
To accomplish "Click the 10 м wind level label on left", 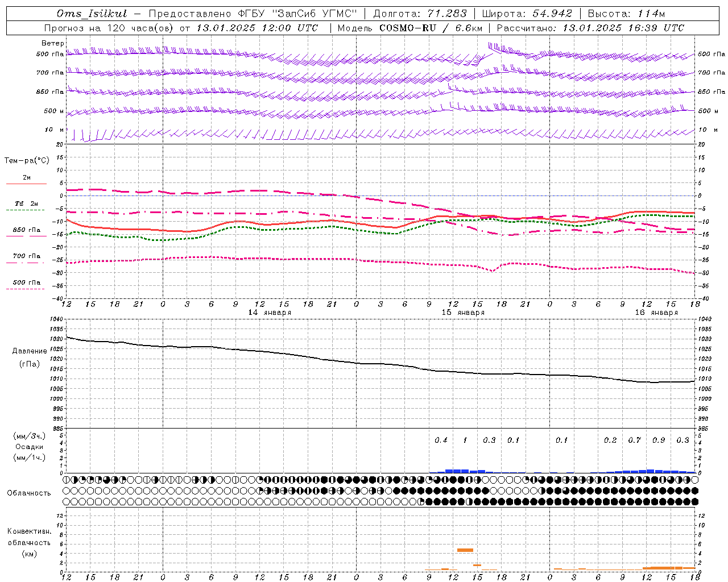I will (55, 130).
